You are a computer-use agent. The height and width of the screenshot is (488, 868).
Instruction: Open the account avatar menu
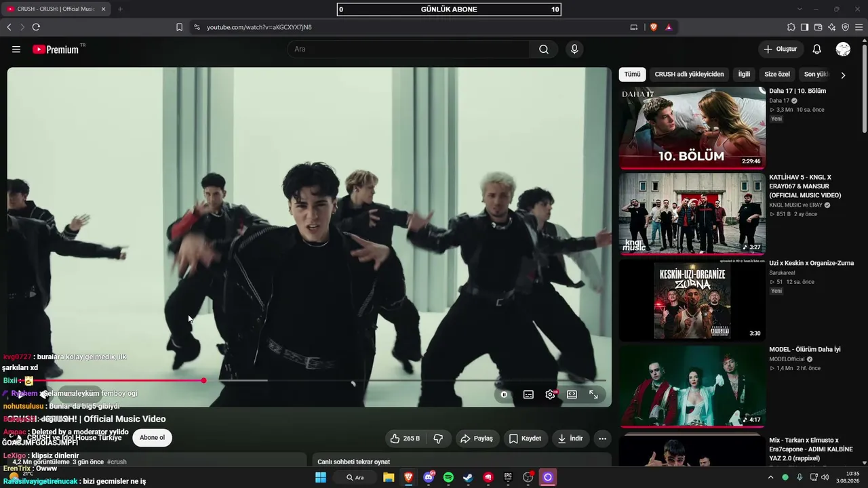844,49
